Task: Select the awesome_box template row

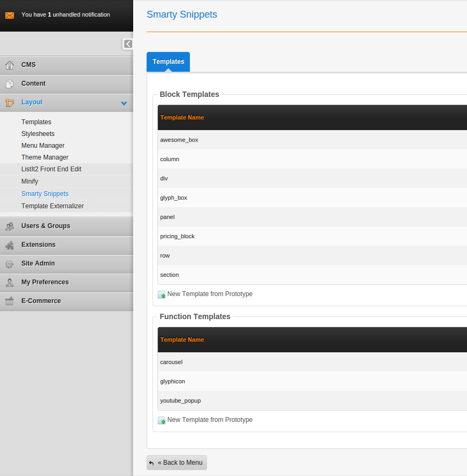Action: point(312,140)
